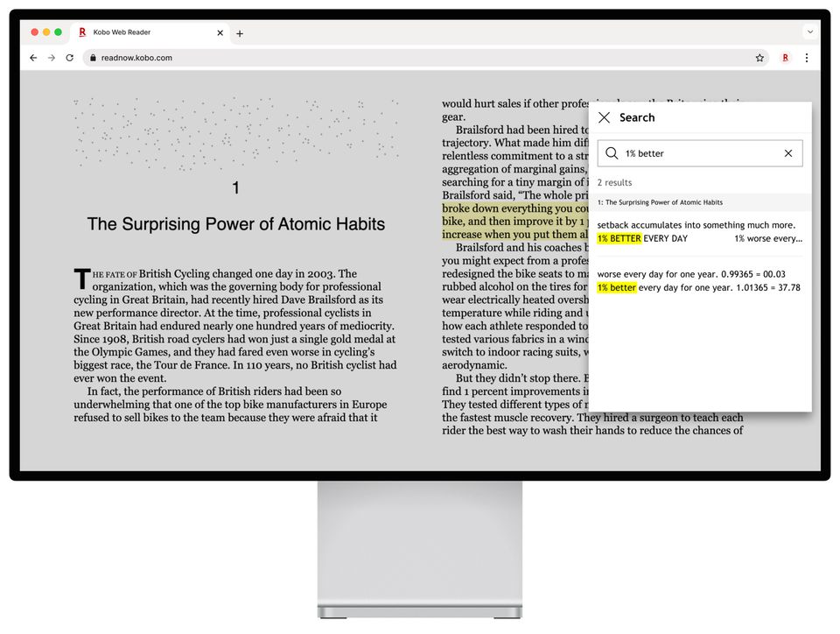Bookmark this page with the star icon
840x634 pixels.
tap(759, 58)
